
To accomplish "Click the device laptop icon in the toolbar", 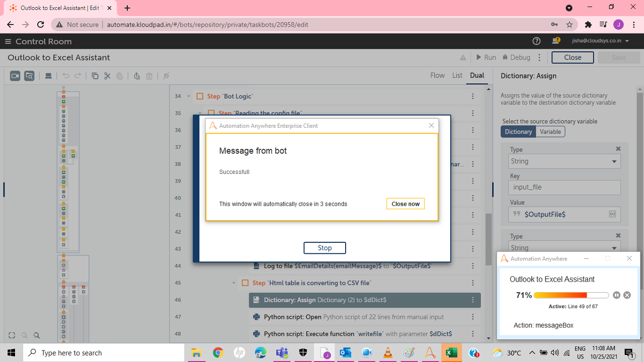I will (x=48, y=76).
